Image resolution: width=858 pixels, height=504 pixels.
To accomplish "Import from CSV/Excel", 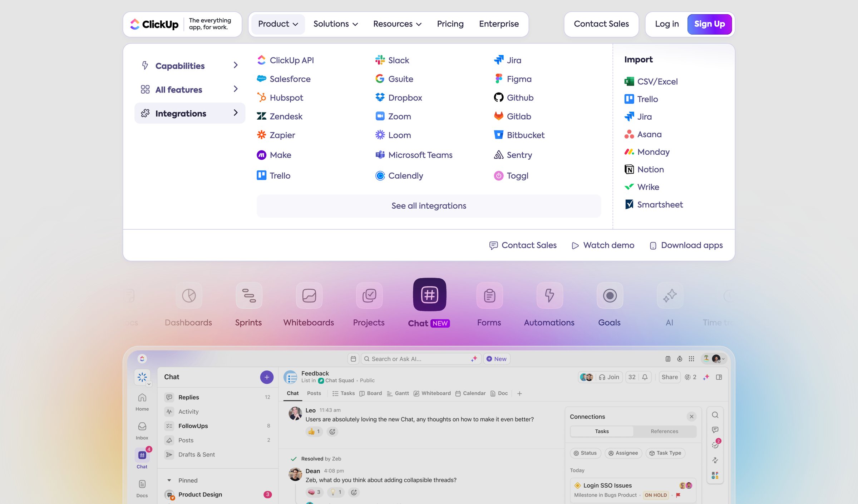I will click(651, 81).
